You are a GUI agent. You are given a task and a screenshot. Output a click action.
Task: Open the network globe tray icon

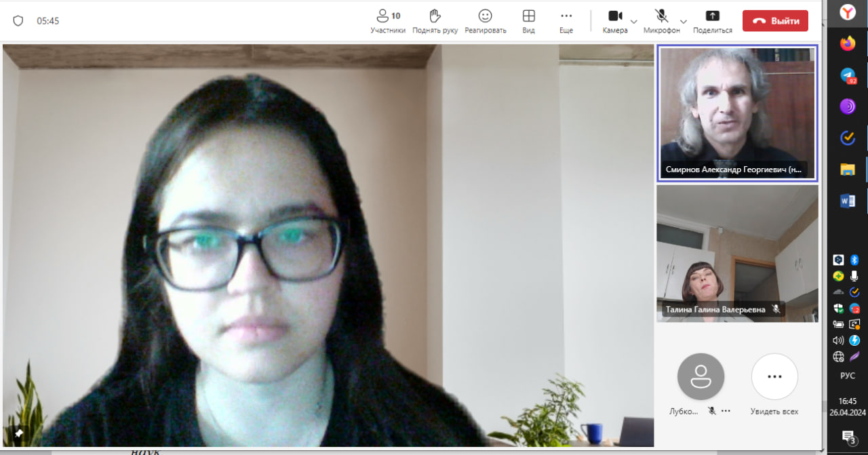click(839, 357)
